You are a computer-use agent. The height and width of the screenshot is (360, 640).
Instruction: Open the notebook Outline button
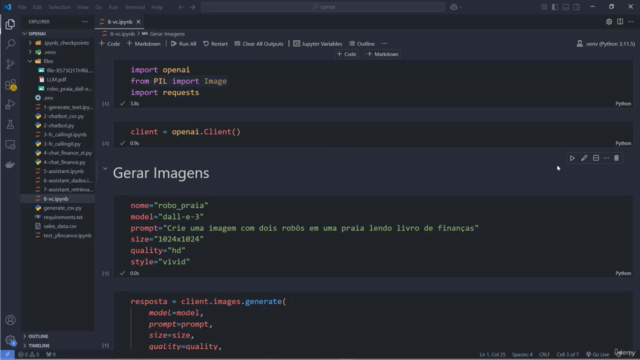point(362,44)
